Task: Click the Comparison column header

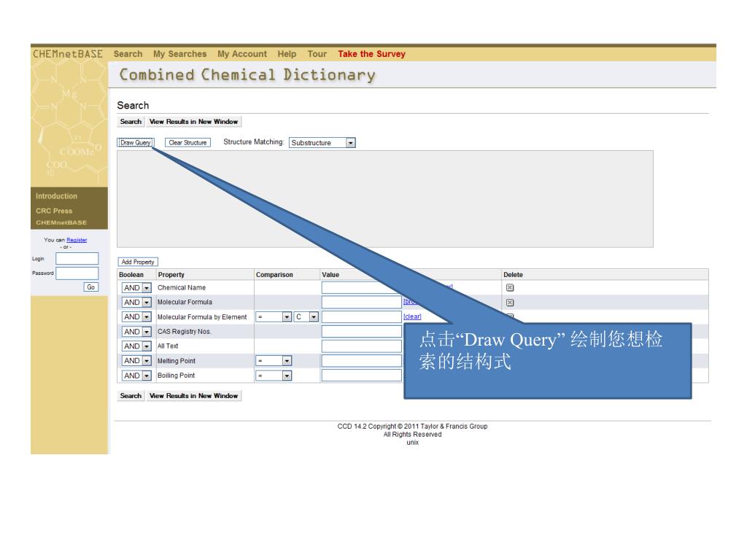Action: 274,275
